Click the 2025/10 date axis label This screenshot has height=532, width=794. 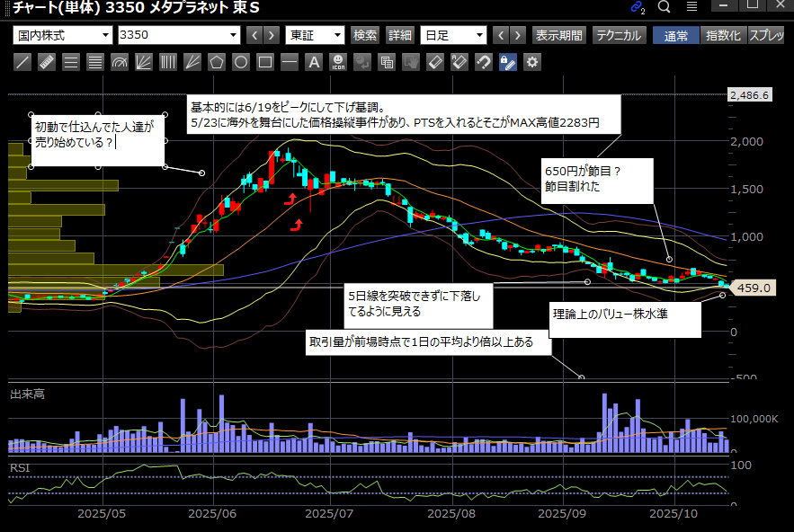674,513
